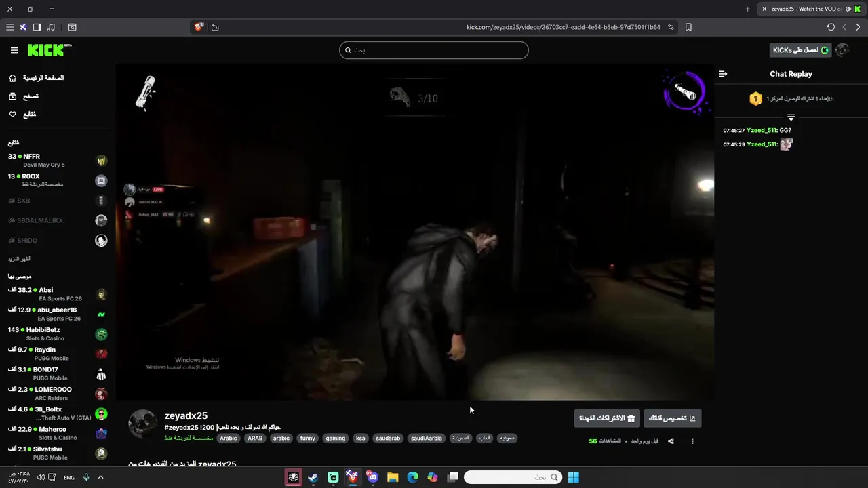Image resolution: width=868 pixels, height=488 pixels.
Task: Select the gaming tag
Action: point(336,439)
